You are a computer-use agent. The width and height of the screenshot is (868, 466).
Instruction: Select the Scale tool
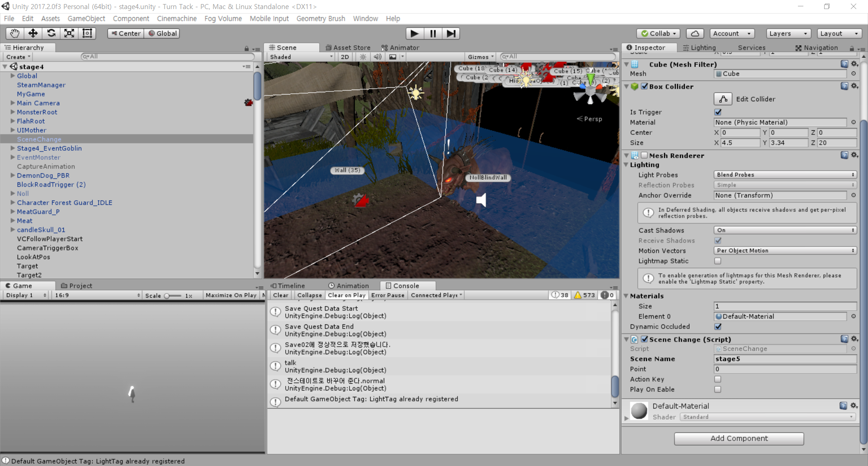click(x=69, y=33)
